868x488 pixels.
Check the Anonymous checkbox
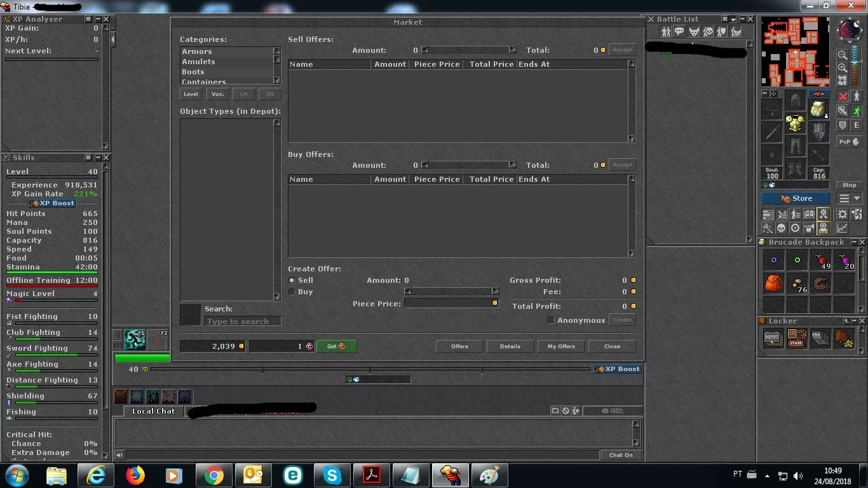point(551,320)
